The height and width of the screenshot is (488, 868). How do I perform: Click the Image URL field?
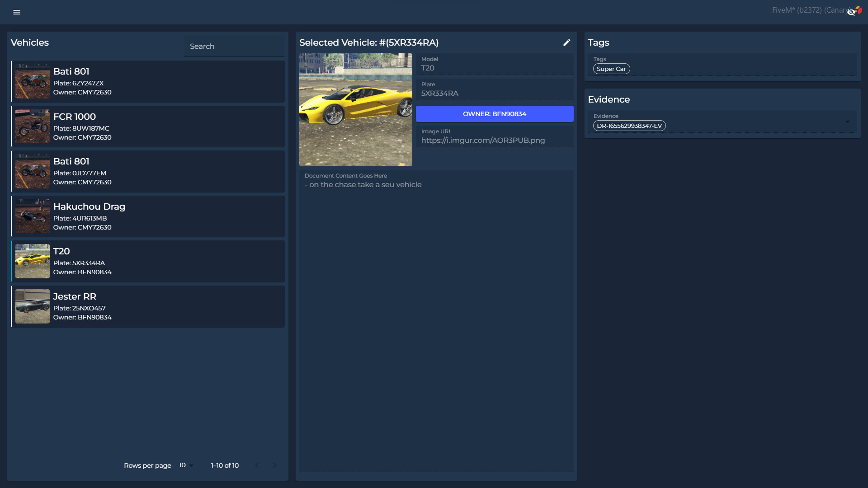point(495,136)
